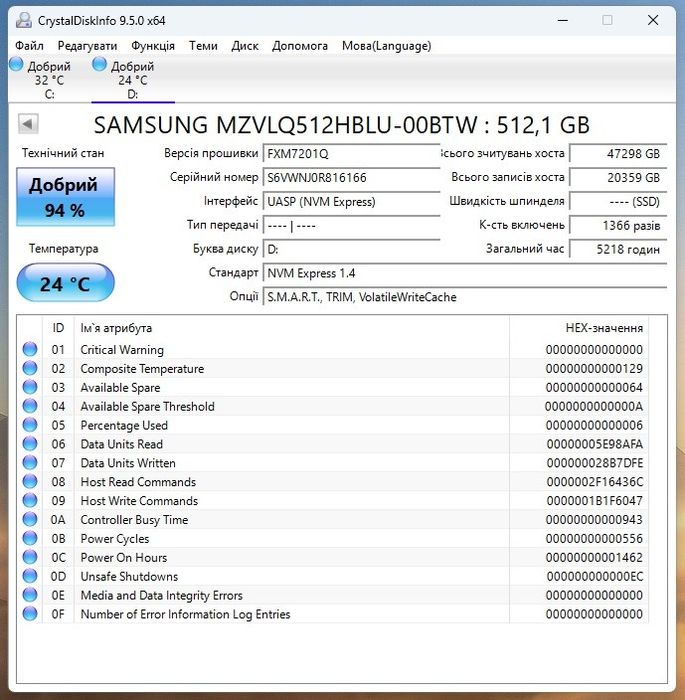Open the Редагувати menu
Image resolution: width=685 pixels, height=700 pixels.
87,46
